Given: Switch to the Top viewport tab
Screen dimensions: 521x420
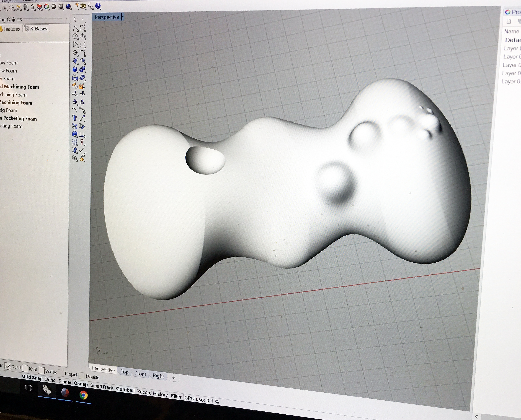Looking at the screenshot, I should (x=124, y=372).
